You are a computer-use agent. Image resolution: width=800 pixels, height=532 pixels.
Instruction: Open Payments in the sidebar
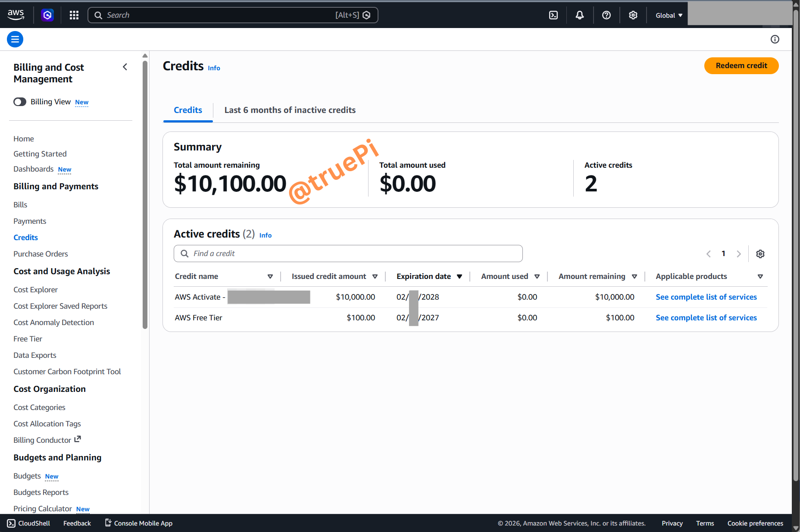30,221
